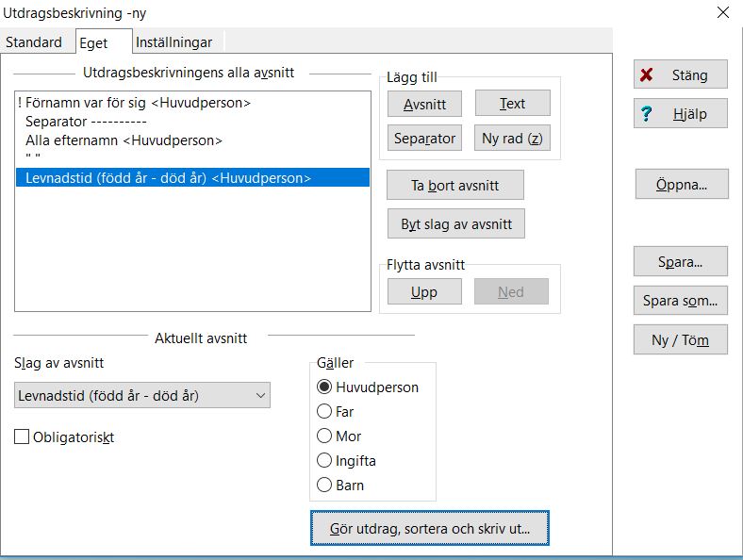
Task: Close the dialog window with X
Action: [722, 13]
